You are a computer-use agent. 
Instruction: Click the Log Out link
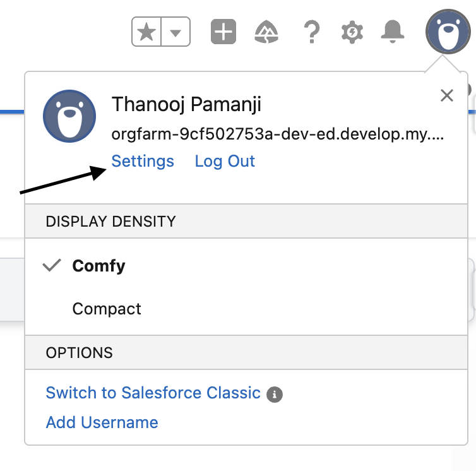coord(225,161)
